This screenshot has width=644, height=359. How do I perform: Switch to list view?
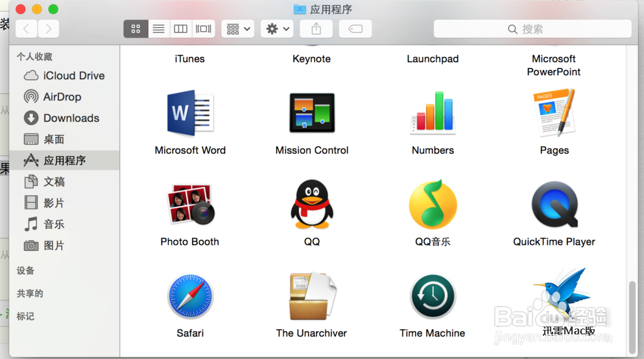(159, 29)
